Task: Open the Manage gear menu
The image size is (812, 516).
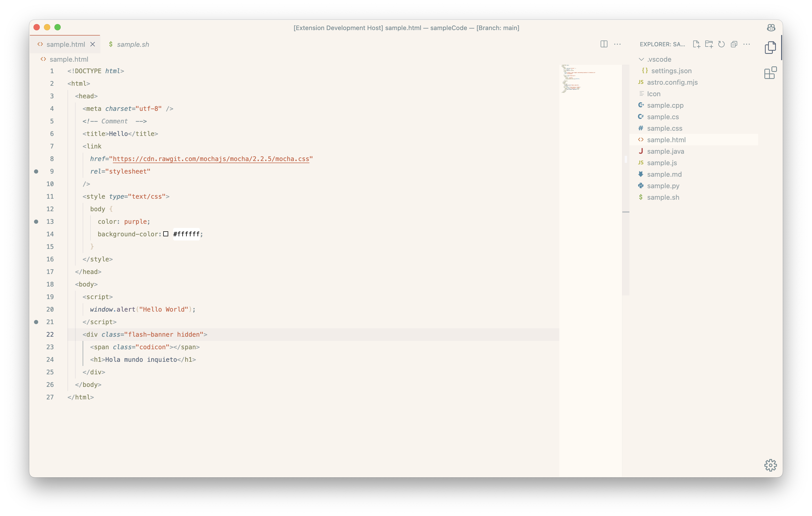Action: coord(770,465)
